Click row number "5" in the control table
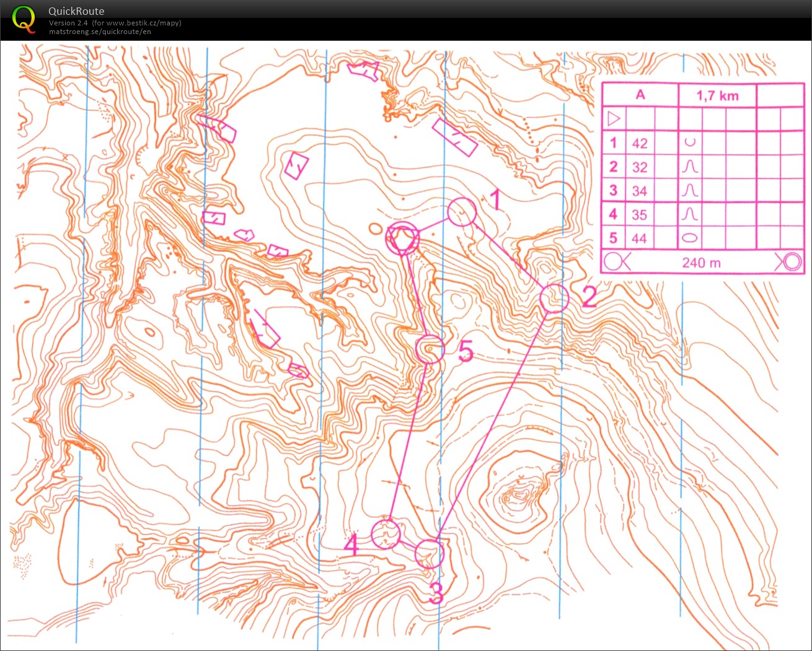The height and width of the screenshot is (651, 812). click(614, 238)
